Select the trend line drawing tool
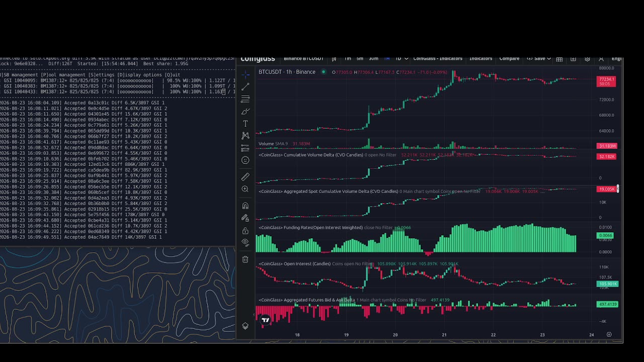Screen dimensions: 644x362 click(x=245, y=87)
